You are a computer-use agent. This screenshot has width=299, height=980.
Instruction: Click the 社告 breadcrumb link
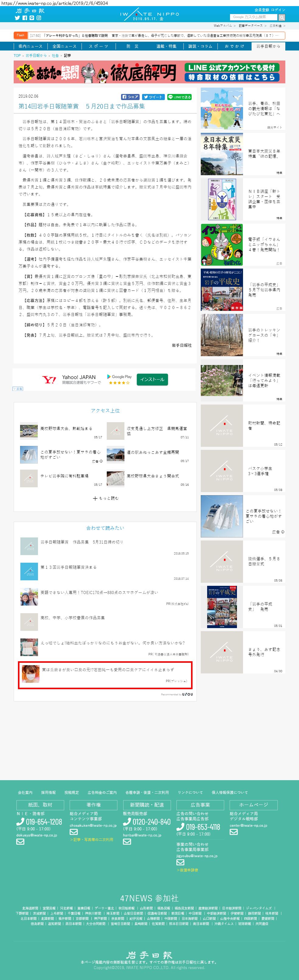point(55,56)
